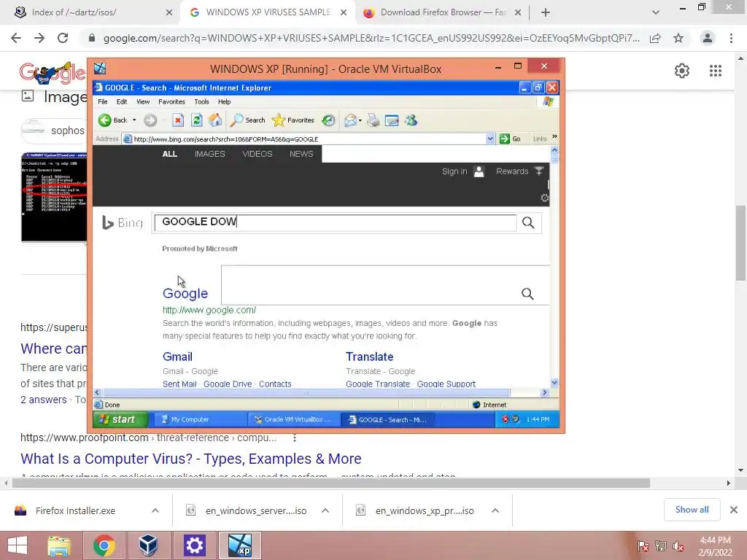
Task: Open the Google Drive sublink
Action: click(228, 384)
